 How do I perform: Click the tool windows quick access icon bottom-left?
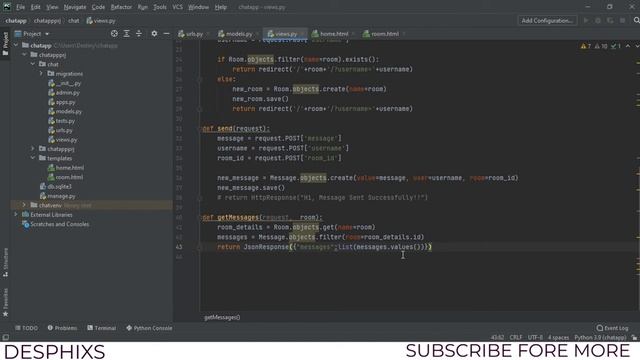click(5, 338)
